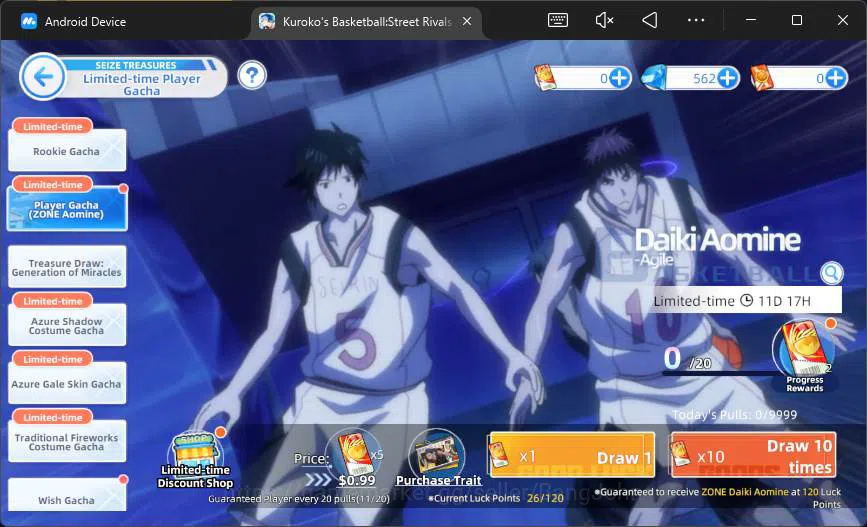Add diamonds next to the 562 balance
The height and width of the screenshot is (527, 867).
click(728, 78)
